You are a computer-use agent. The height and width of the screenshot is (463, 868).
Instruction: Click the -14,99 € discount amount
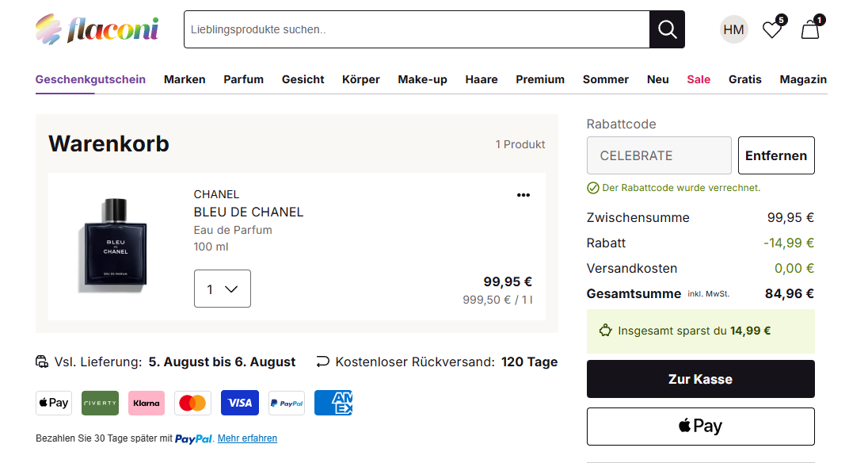click(789, 243)
